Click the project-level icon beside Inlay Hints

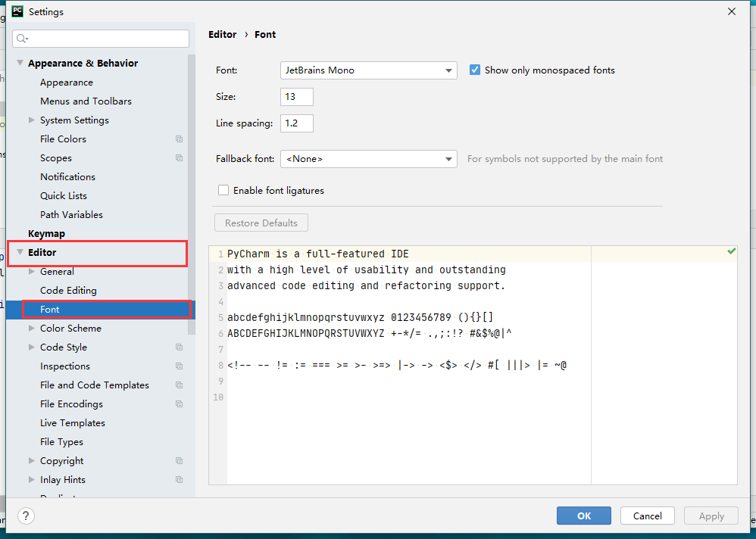tap(179, 480)
